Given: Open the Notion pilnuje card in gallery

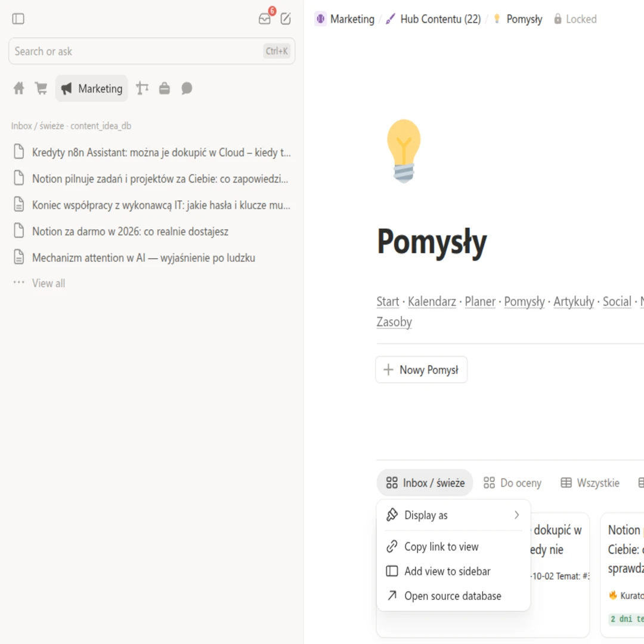Looking at the screenshot, I should pos(622,575).
